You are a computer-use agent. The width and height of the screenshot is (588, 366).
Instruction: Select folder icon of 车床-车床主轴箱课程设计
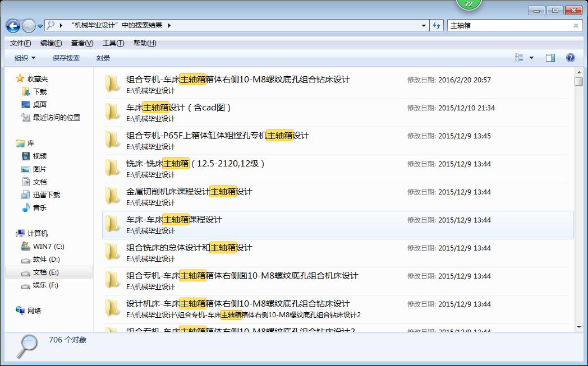[112, 224]
